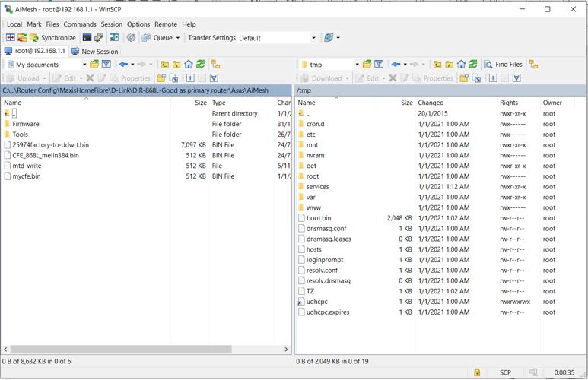Open the remote directory tree icon
Viewport: 588px width, 380px height.
533,65
